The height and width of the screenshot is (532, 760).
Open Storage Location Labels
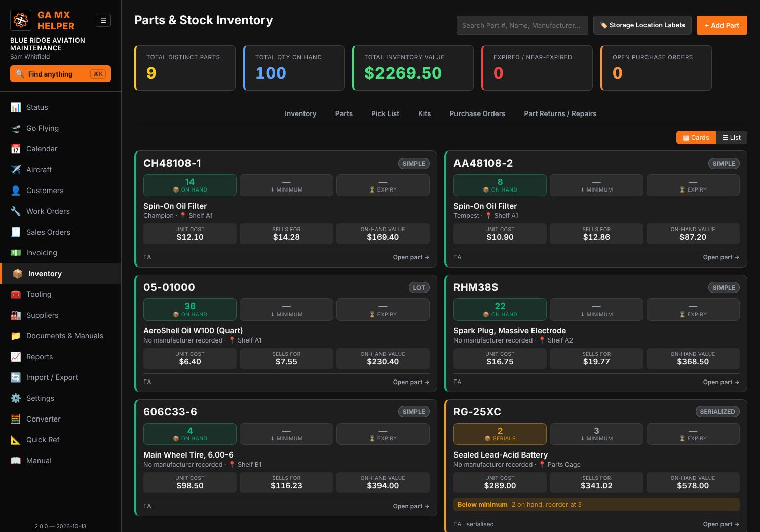tap(642, 25)
